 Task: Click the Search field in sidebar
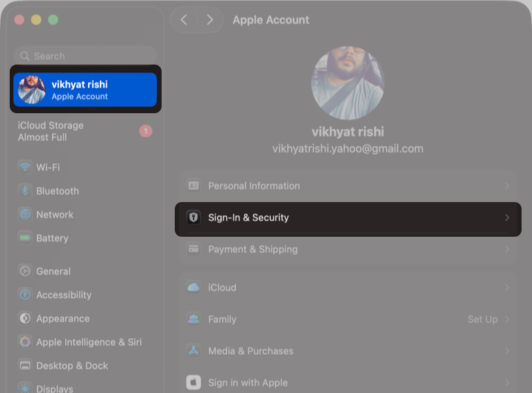(x=85, y=56)
